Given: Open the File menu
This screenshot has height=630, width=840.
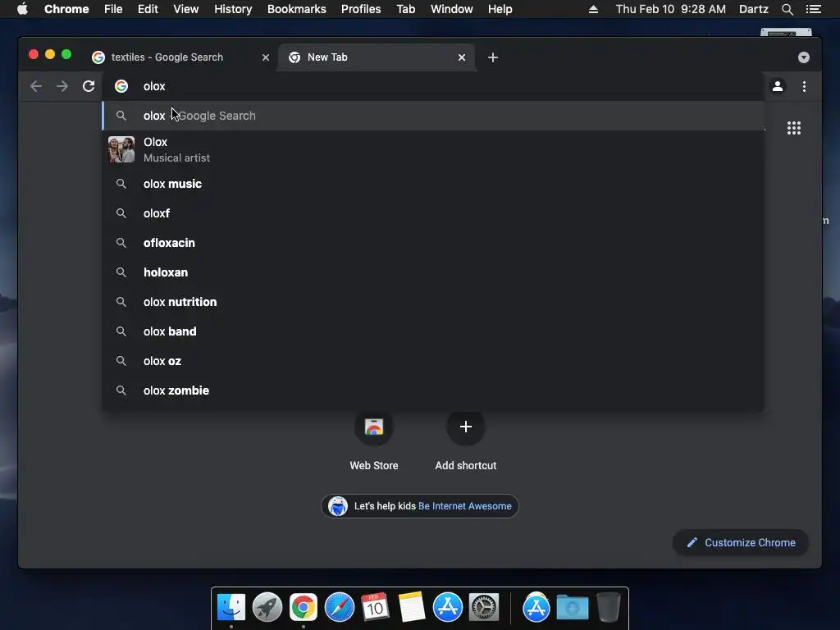Looking at the screenshot, I should tap(113, 9).
